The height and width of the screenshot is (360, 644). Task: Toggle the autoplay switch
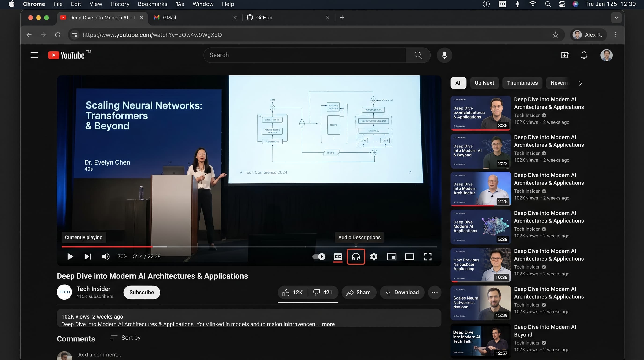[x=319, y=257]
